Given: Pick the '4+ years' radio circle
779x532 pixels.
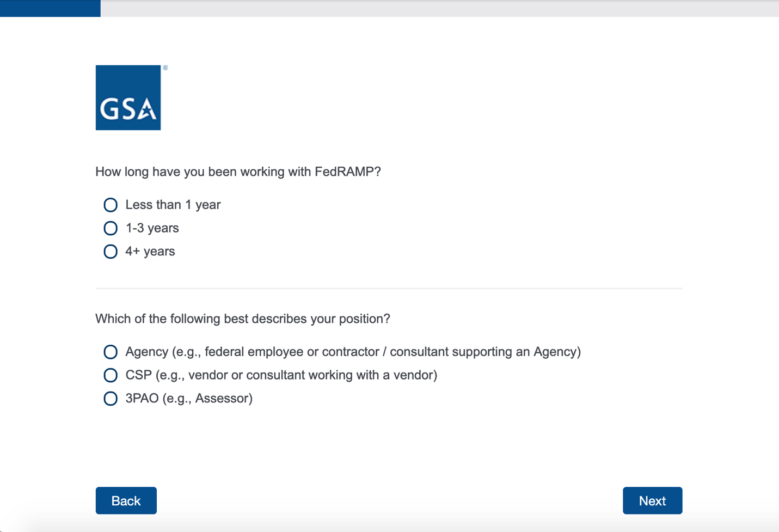Looking at the screenshot, I should click(x=111, y=252).
